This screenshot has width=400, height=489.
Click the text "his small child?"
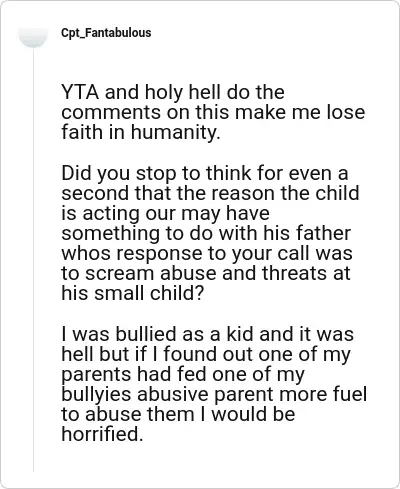[x=132, y=293]
